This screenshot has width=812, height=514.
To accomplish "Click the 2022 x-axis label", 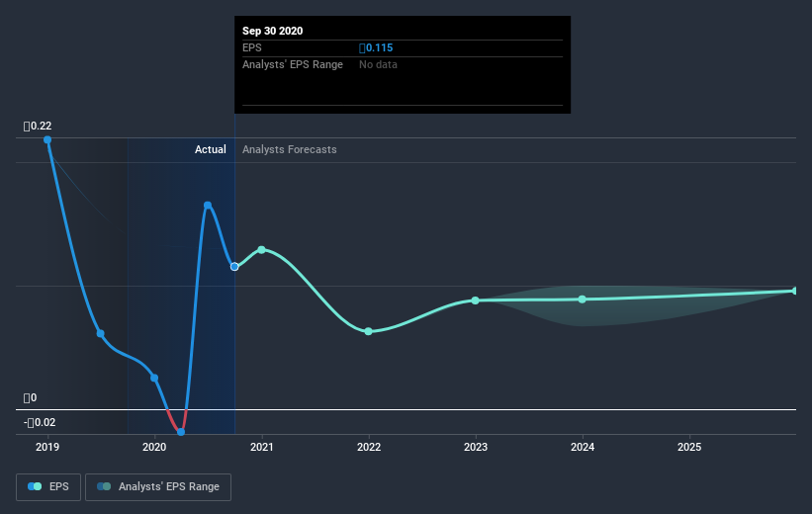I will [x=369, y=447].
